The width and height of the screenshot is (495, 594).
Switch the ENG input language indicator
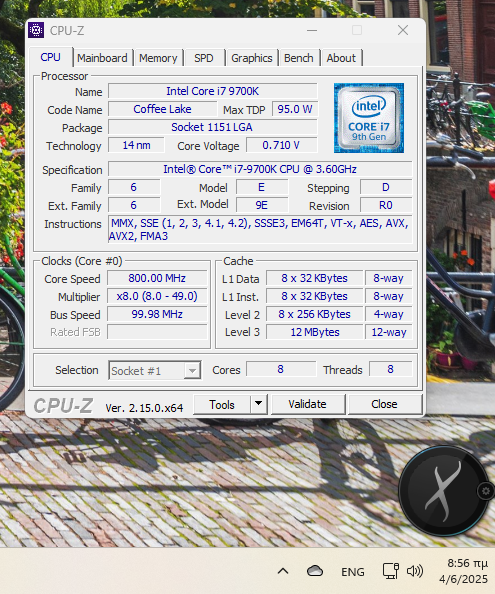pyautogui.click(x=353, y=572)
